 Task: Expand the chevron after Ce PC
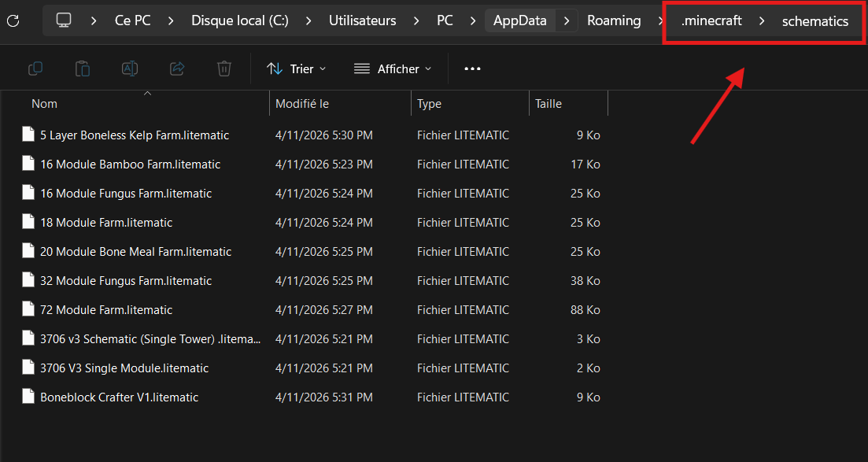(171, 20)
